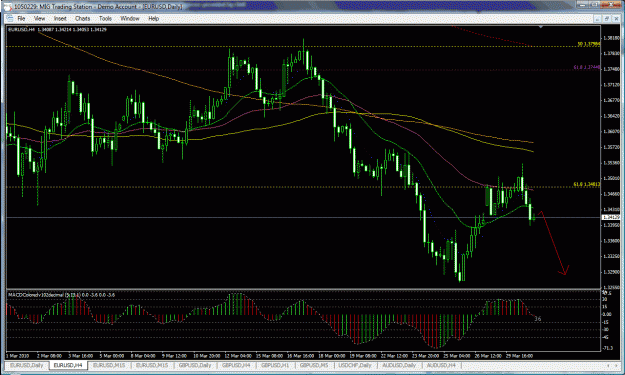Screen dimensions: 625x375
Task: Click the '1 Mar 2010' date label
Action: [18, 355]
